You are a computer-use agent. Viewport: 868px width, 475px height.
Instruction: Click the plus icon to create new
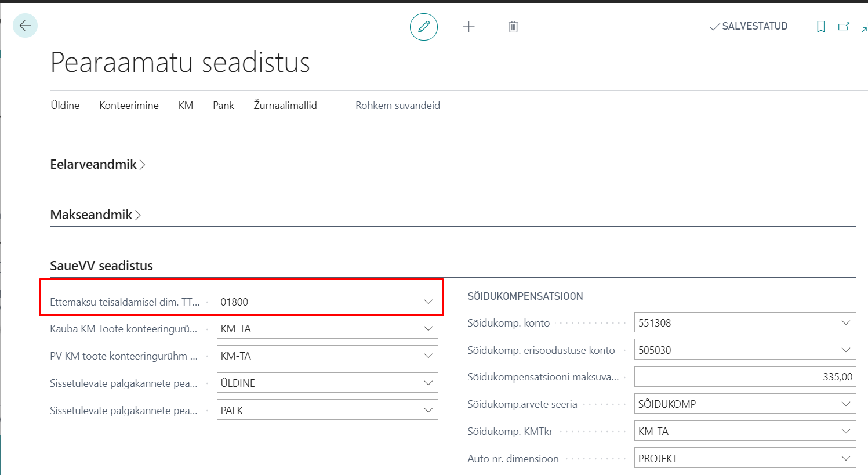[x=468, y=27]
